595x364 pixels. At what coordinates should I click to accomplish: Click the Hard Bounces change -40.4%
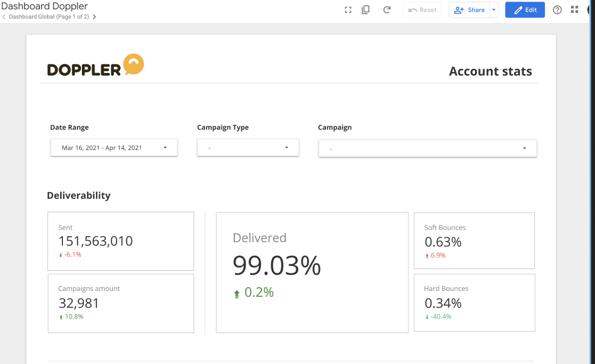438,317
